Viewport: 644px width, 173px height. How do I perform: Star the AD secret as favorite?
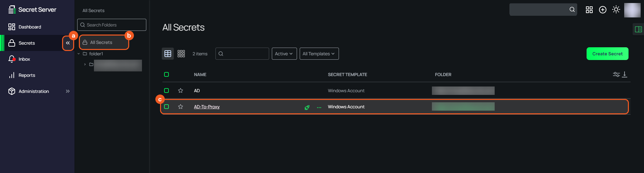[181, 91]
